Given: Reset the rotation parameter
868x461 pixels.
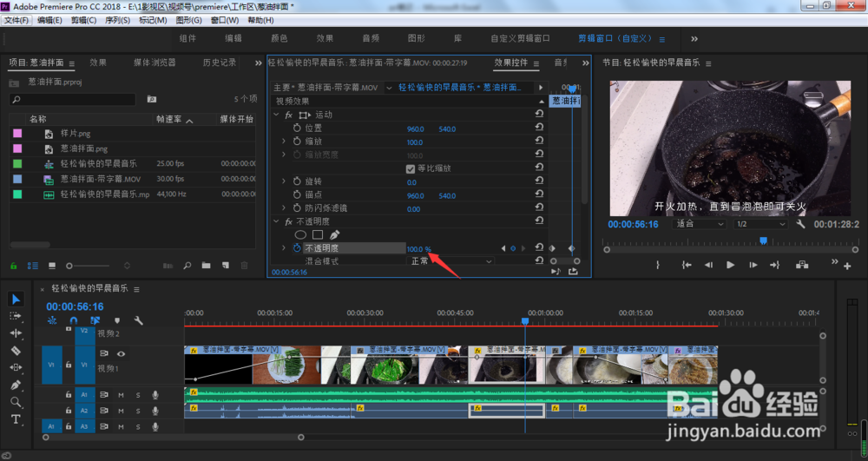Looking at the screenshot, I should coord(539,181).
